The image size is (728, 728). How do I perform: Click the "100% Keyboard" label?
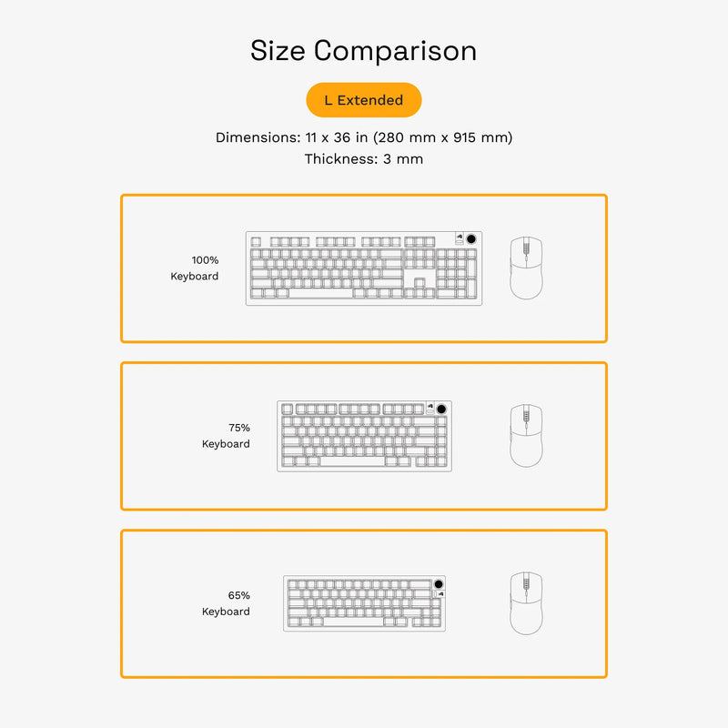point(195,268)
